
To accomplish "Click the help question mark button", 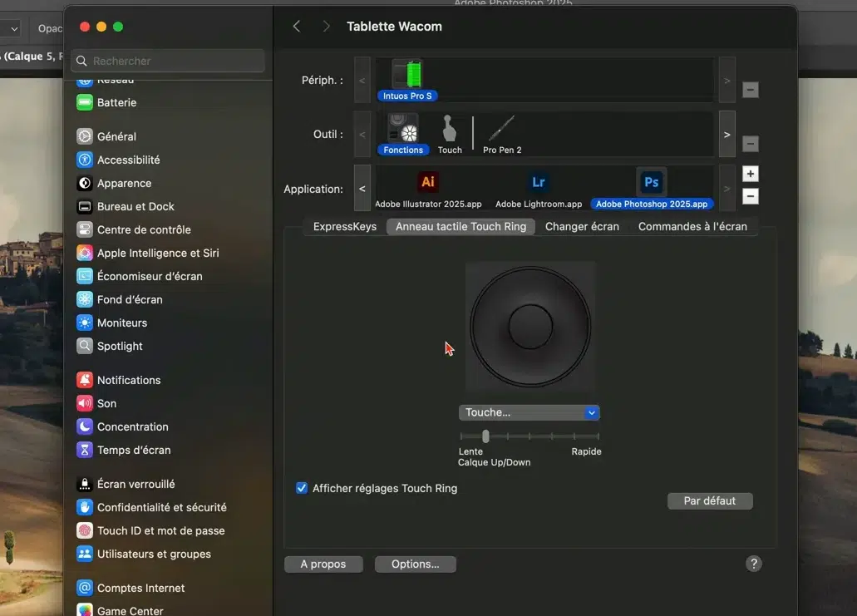I will 753,564.
